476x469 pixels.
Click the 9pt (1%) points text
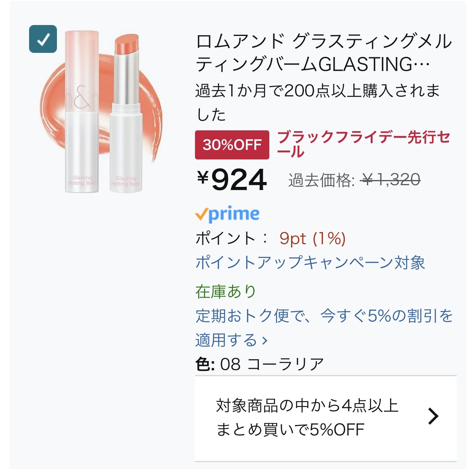point(312,239)
